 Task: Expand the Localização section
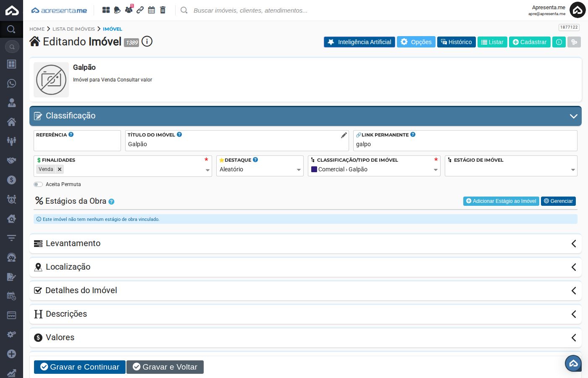click(305, 267)
